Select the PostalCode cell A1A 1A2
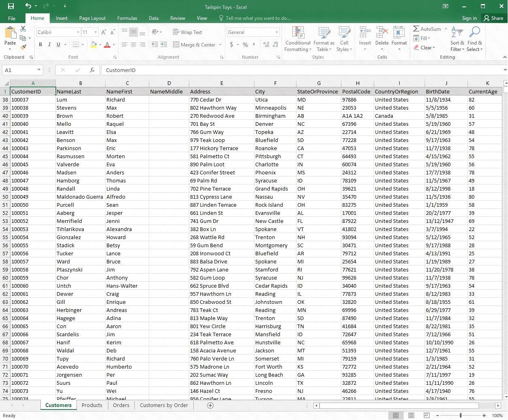508x420 pixels. [x=357, y=116]
